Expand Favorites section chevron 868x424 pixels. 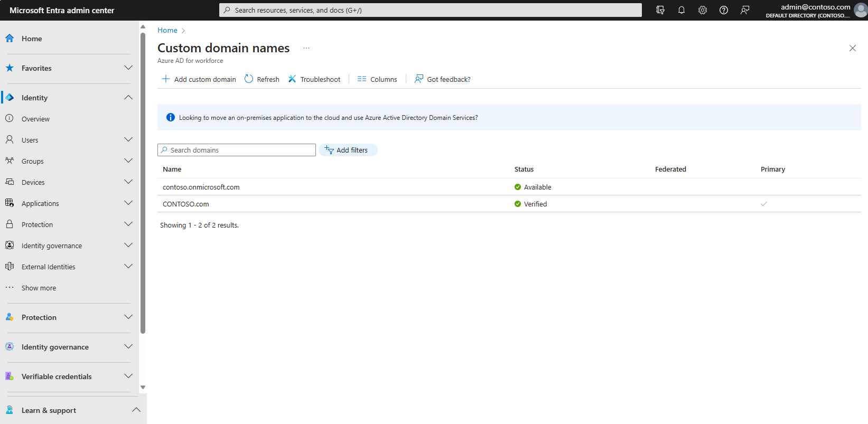[128, 68]
